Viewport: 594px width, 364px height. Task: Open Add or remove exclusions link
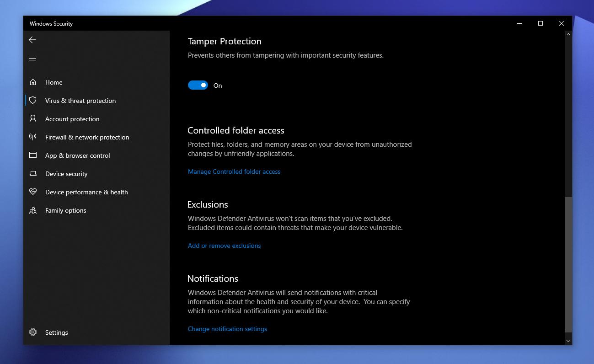[224, 246]
